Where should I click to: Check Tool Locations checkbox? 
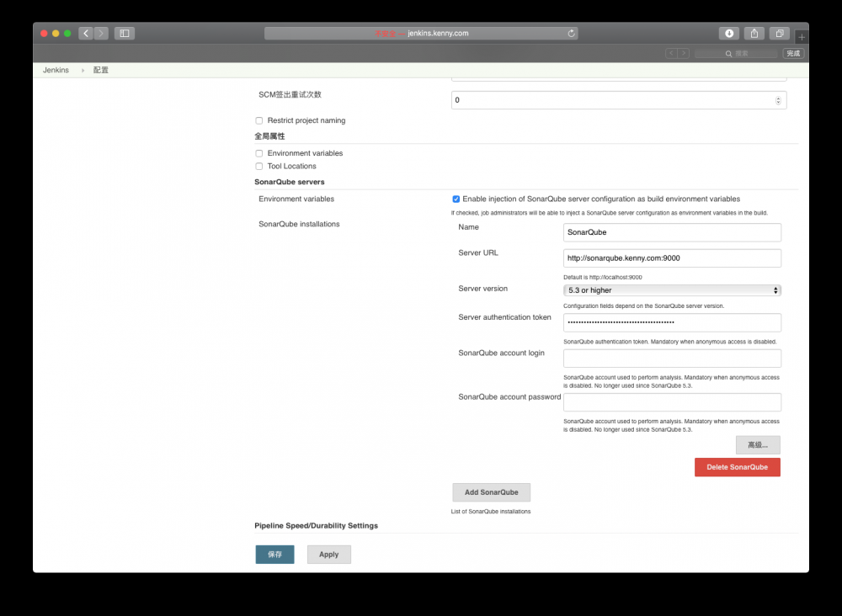[258, 167]
